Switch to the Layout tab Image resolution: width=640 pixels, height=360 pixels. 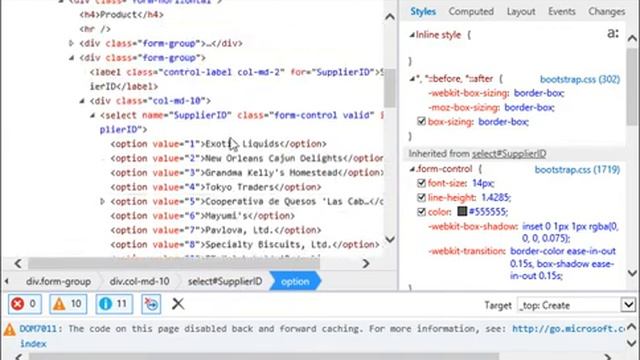coord(521,11)
